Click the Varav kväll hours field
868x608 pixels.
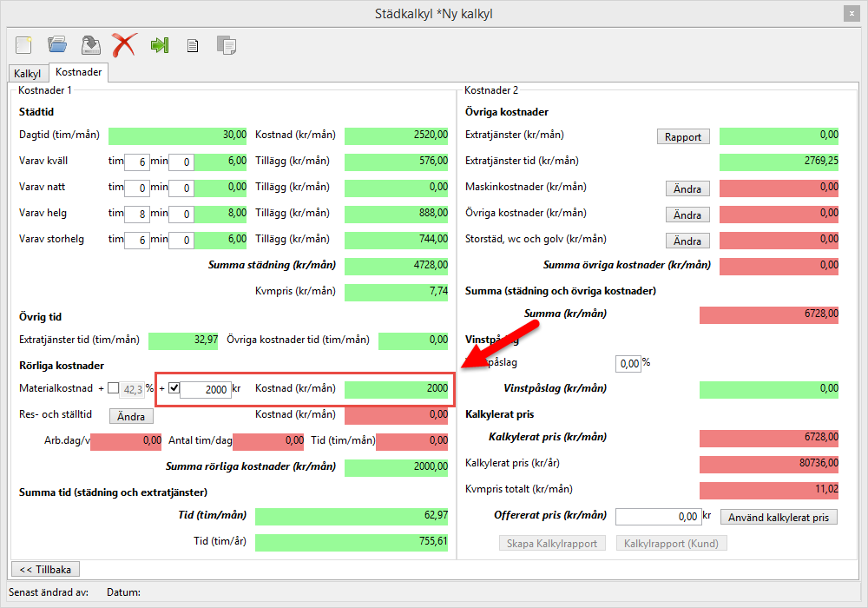136,162
